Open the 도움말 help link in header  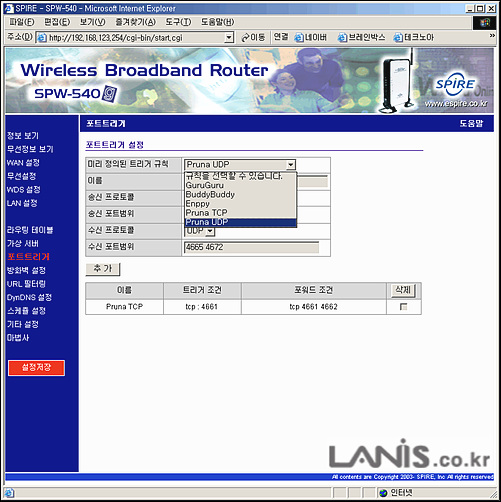pyautogui.click(x=471, y=124)
